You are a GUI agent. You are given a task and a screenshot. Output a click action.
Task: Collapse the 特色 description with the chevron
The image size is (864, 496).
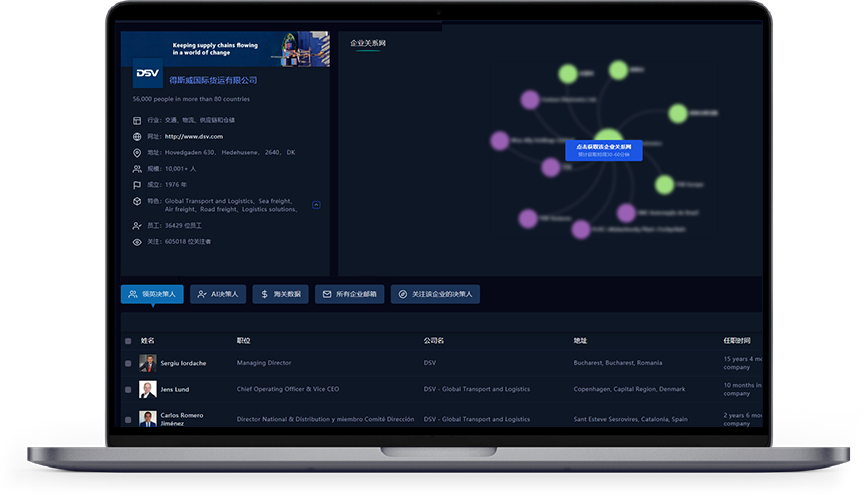click(x=316, y=205)
